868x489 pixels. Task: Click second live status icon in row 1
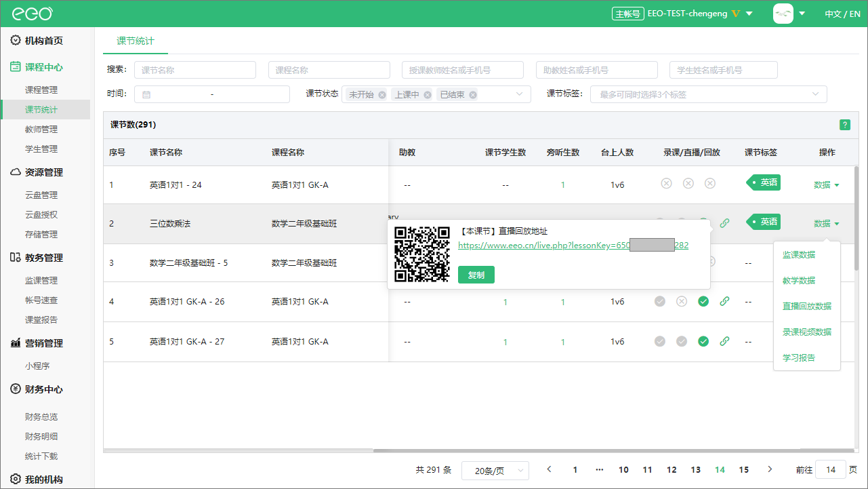click(688, 184)
